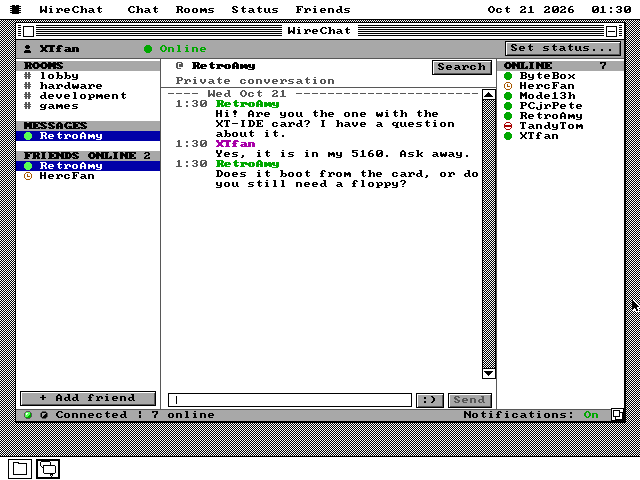Click ByteBox's green online status dot
640x480 pixels.
coord(508,76)
